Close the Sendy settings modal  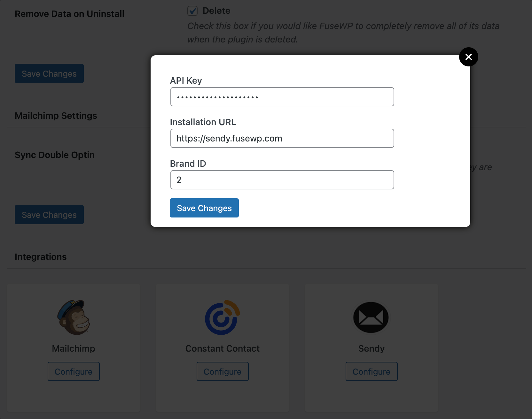pos(469,57)
